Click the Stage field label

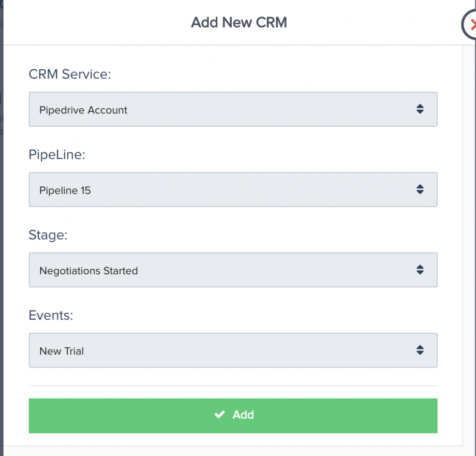click(x=48, y=234)
